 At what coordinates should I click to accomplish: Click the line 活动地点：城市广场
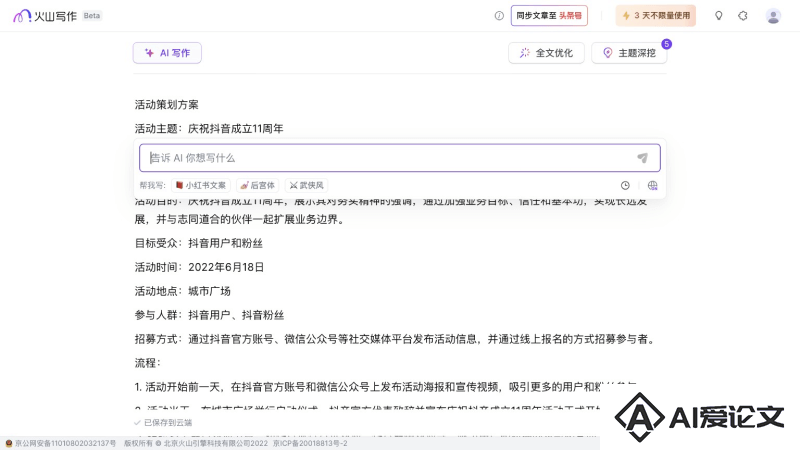pos(183,291)
